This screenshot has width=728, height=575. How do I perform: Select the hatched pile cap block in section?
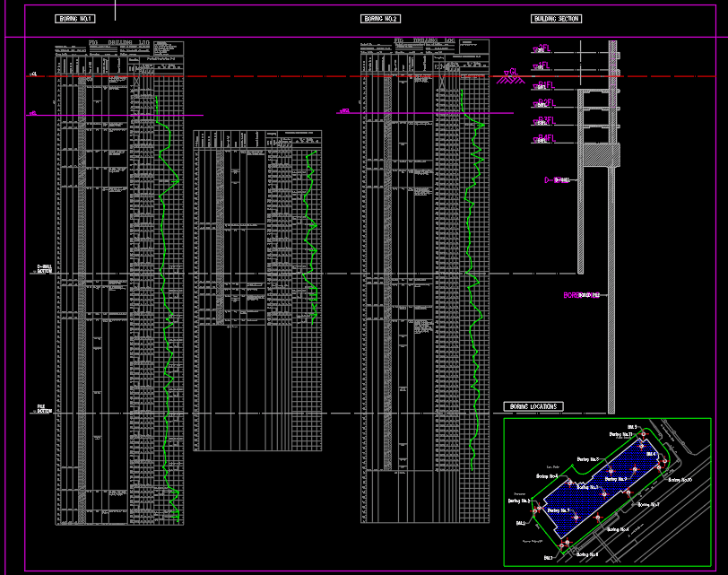pos(602,155)
